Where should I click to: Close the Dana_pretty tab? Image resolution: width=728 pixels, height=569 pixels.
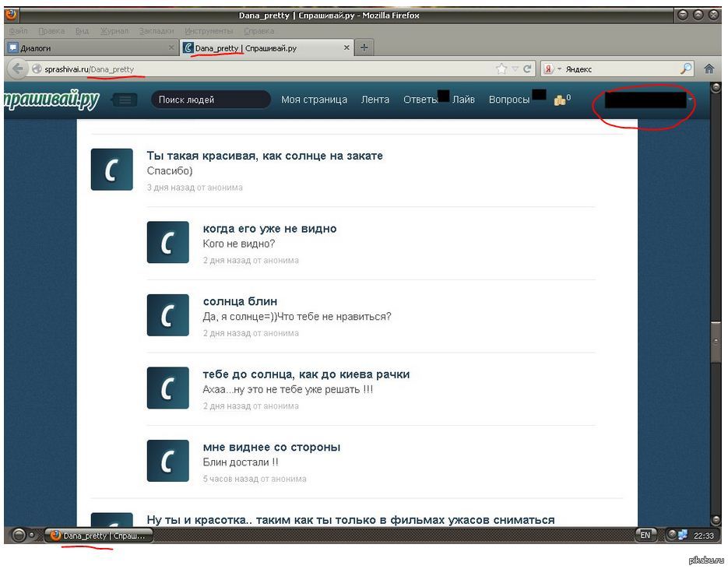346,47
